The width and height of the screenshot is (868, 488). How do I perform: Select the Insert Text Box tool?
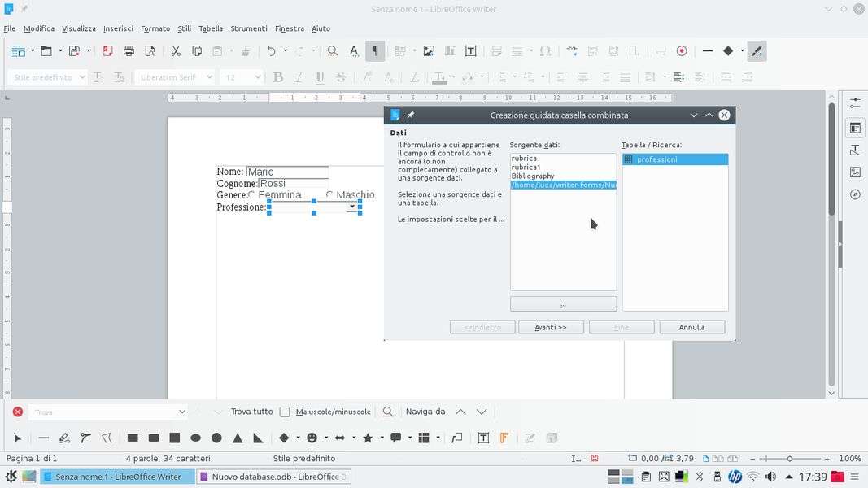pos(483,438)
